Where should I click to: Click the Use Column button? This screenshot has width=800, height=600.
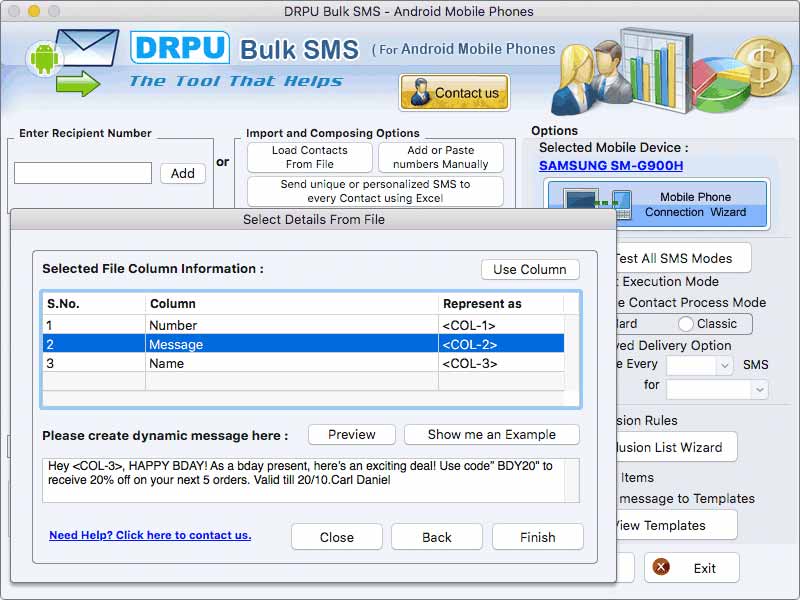[x=529, y=269]
